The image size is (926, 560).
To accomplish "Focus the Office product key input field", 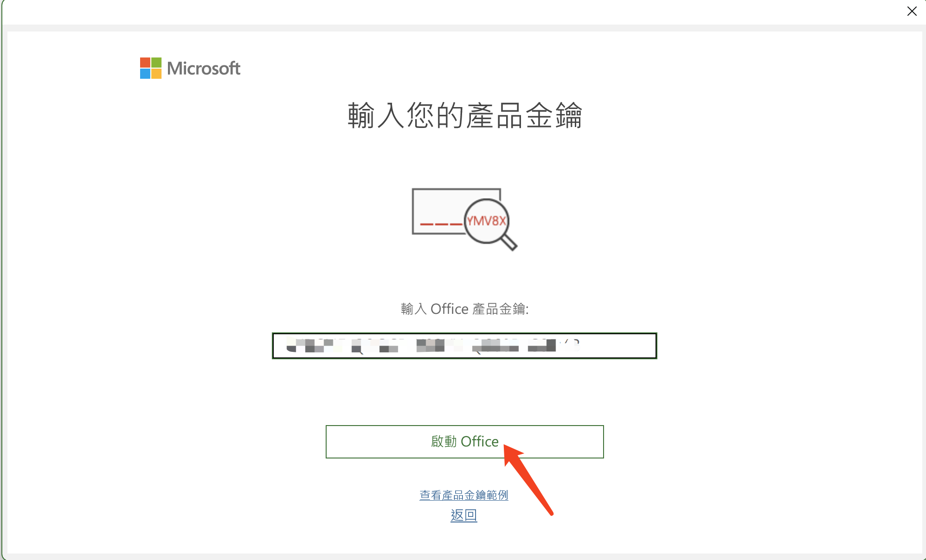I will pyautogui.click(x=464, y=346).
